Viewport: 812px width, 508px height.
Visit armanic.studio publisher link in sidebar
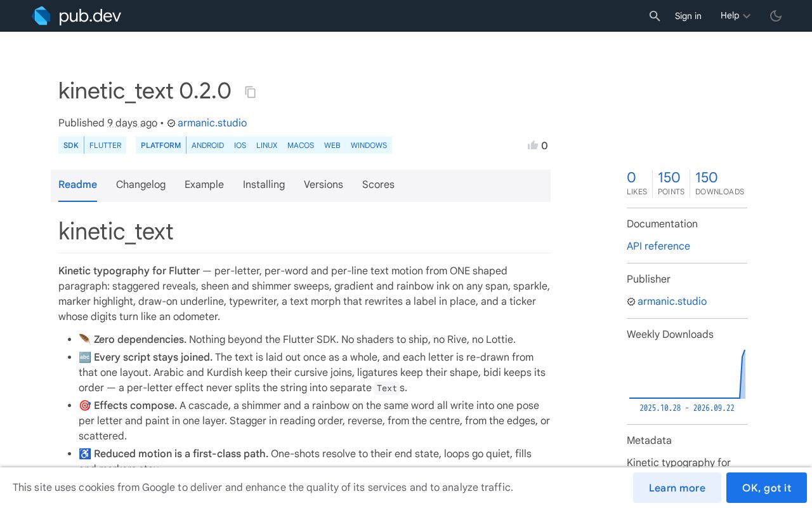[x=672, y=302]
